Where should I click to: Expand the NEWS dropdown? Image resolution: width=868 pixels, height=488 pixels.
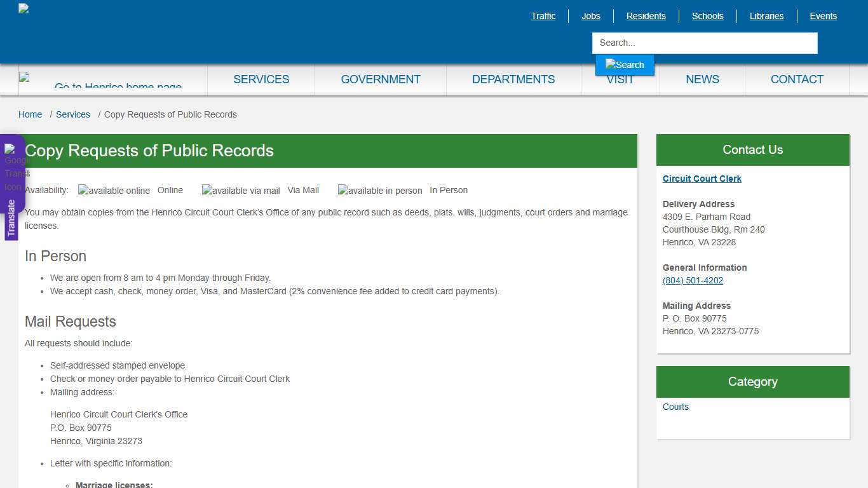click(702, 79)
